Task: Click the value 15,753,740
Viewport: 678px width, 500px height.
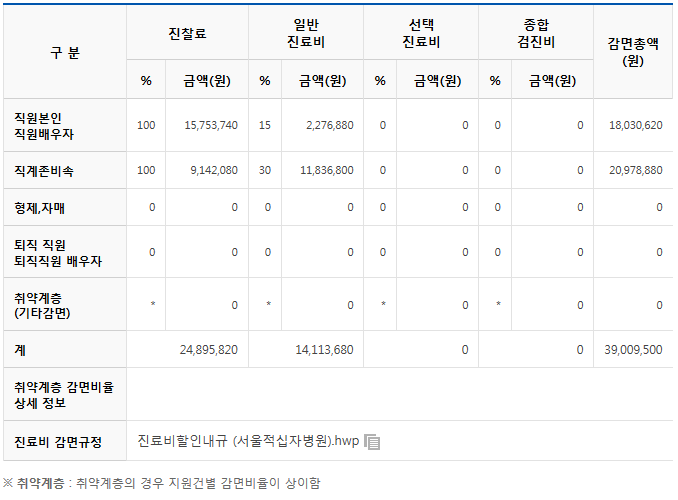Action: 211,125
